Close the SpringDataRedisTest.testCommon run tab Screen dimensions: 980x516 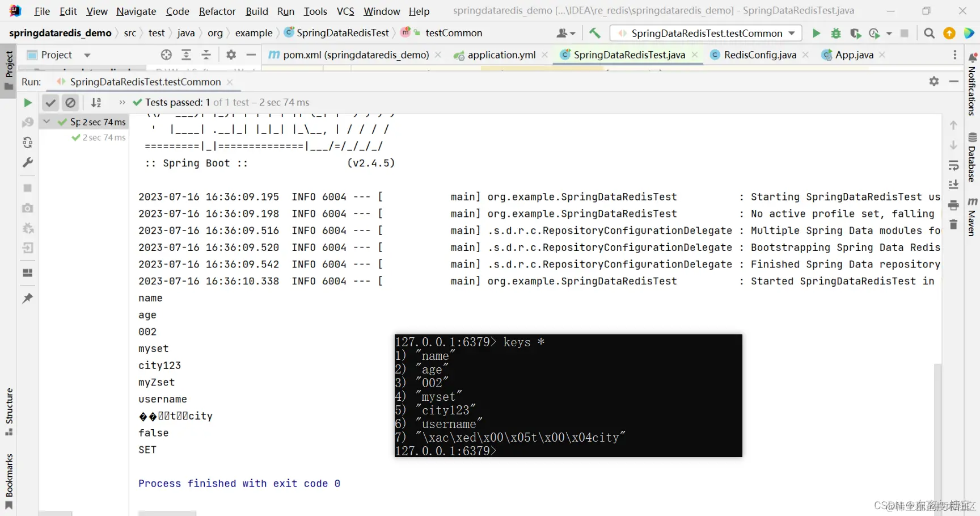[230, 82]
